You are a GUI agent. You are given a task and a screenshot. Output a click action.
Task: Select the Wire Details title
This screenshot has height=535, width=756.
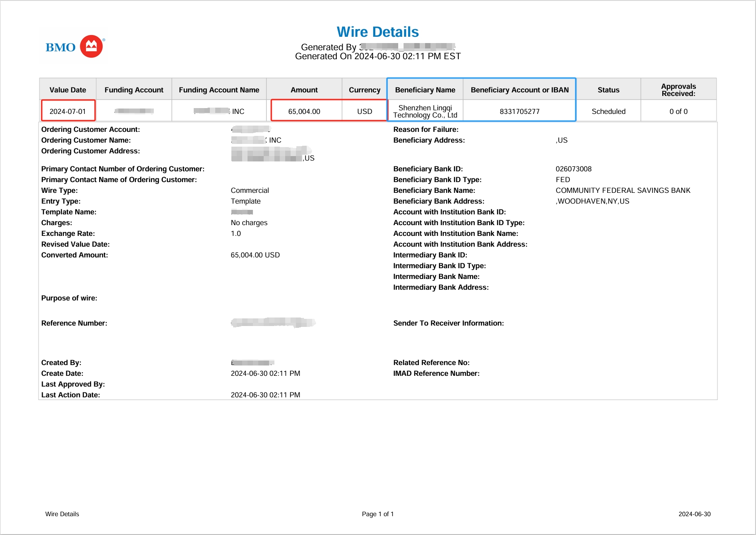[x=378, y=32]
